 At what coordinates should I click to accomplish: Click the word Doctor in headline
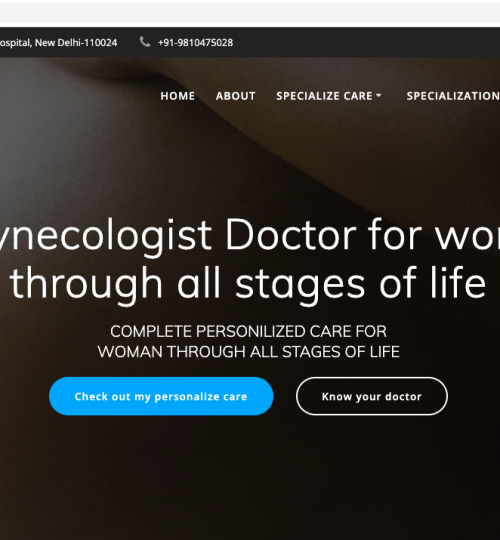[291, 236]
